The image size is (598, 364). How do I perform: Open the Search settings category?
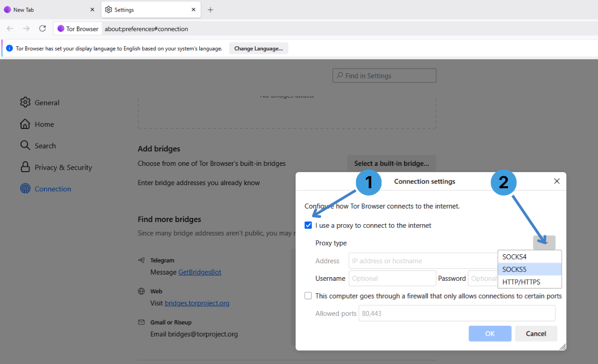[38, 146]
